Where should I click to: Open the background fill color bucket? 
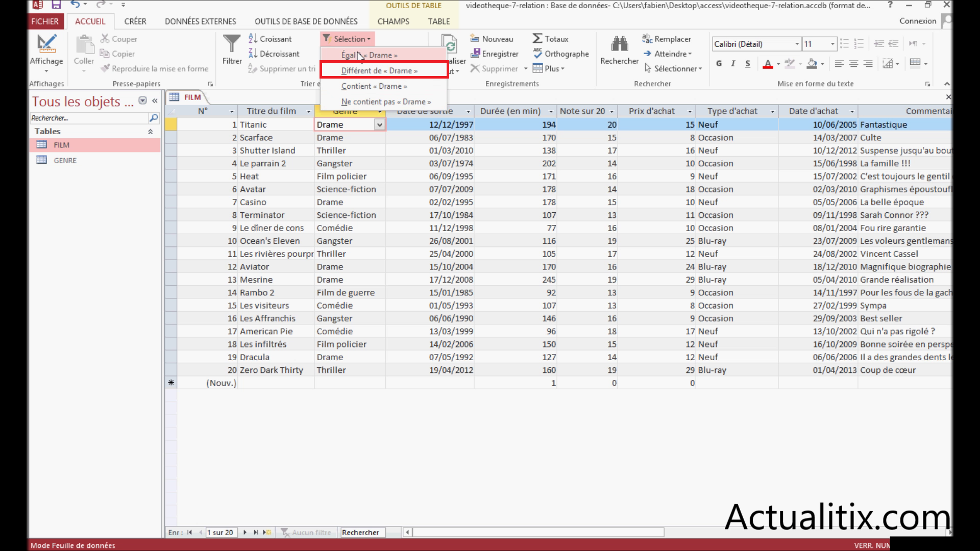[813, 64]
